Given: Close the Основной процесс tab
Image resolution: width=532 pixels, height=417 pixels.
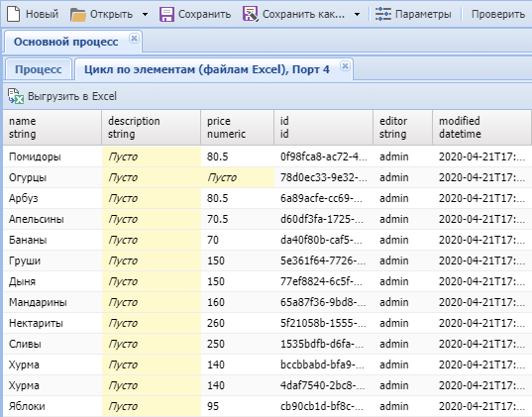Looking at the screenshot, I should click(x=134, y=39).
